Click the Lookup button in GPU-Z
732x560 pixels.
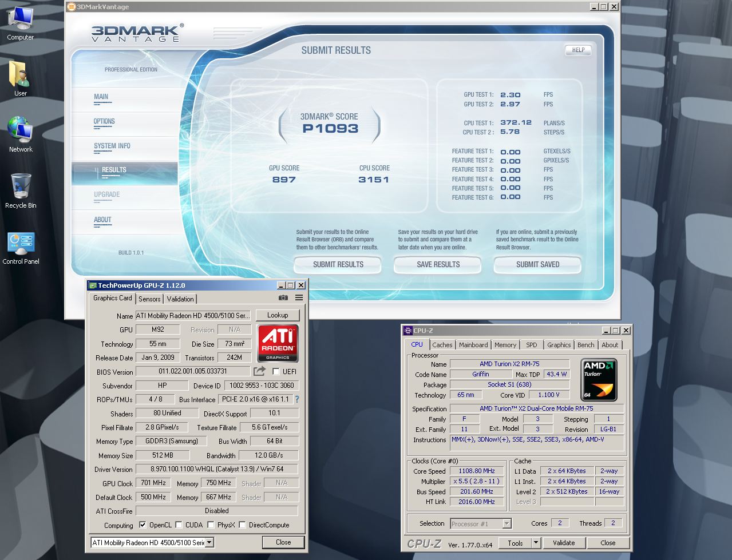(278, 315)
